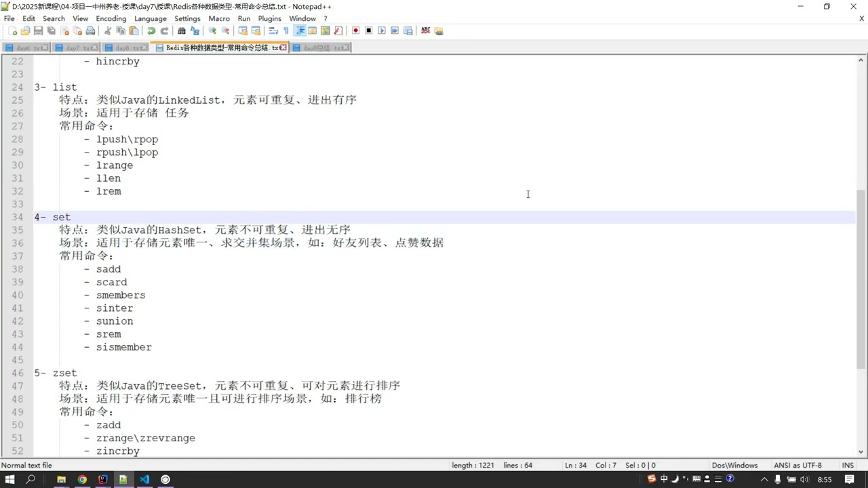Place cursor on line '3- list'
The height and width of the screenshot is (488, 868).
point(56,87)
